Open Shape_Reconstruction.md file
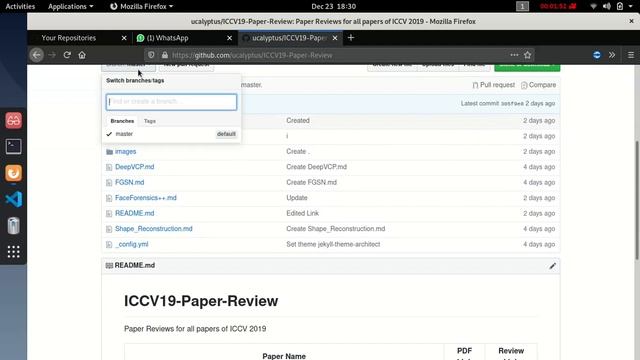The height and width of the screenshot is (360, 640). tap(153, 229)
